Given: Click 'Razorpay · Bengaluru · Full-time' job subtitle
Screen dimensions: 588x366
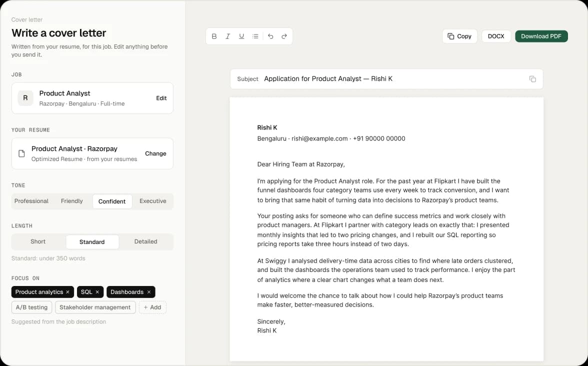Looking at the screenshot, I should coord(82,103).
